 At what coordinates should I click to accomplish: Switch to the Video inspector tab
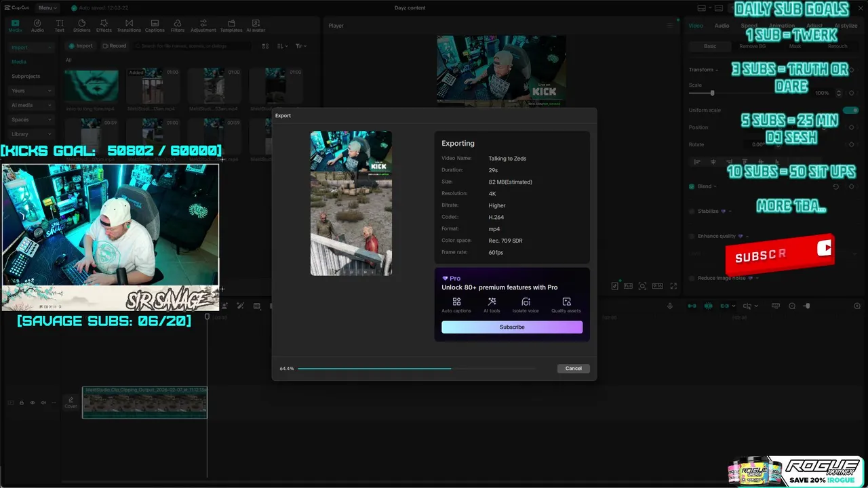(x=696, y=26)
